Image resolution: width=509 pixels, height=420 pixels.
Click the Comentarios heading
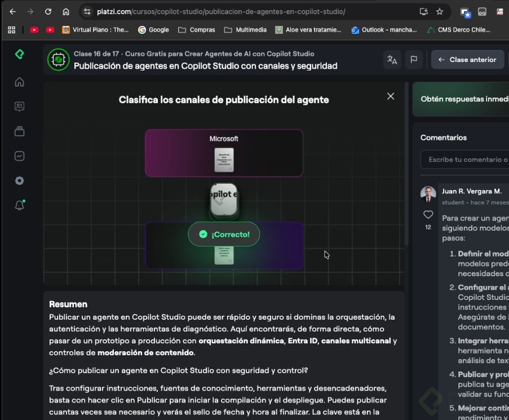point(444,138)
